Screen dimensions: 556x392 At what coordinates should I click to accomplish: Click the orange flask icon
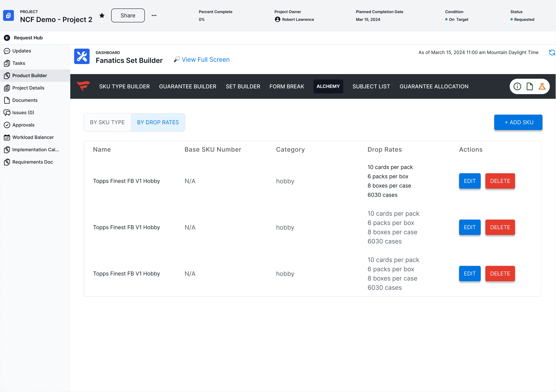coord(542,86)
